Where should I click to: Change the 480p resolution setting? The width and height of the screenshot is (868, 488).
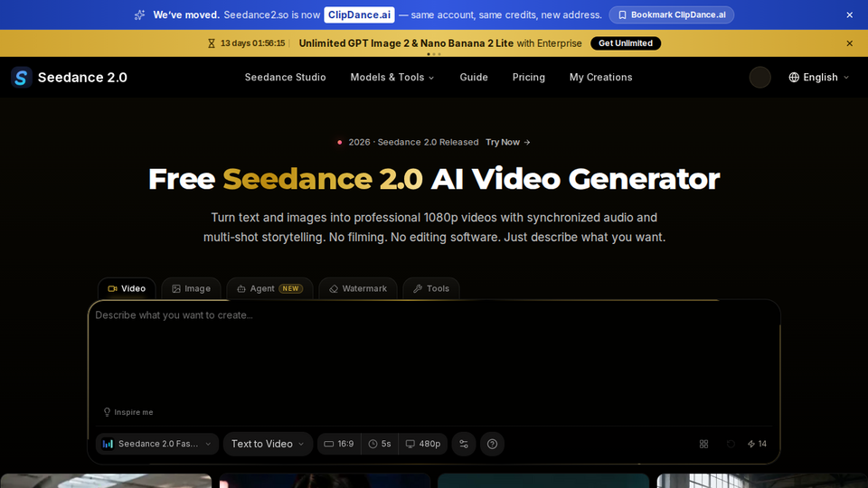423,444
